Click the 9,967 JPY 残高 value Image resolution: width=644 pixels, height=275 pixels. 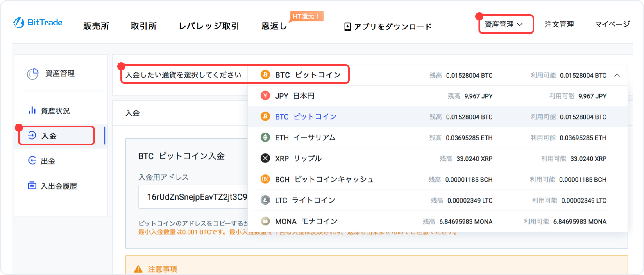point(478,96)
